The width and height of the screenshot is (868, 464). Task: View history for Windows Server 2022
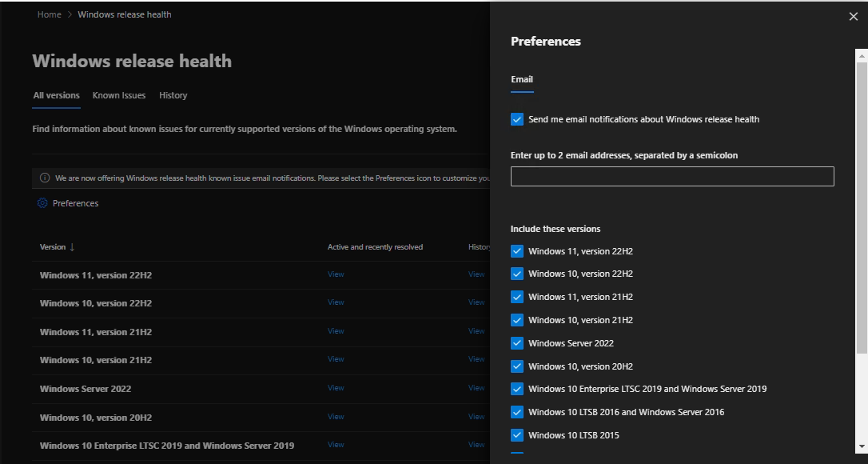coord(476,387)
